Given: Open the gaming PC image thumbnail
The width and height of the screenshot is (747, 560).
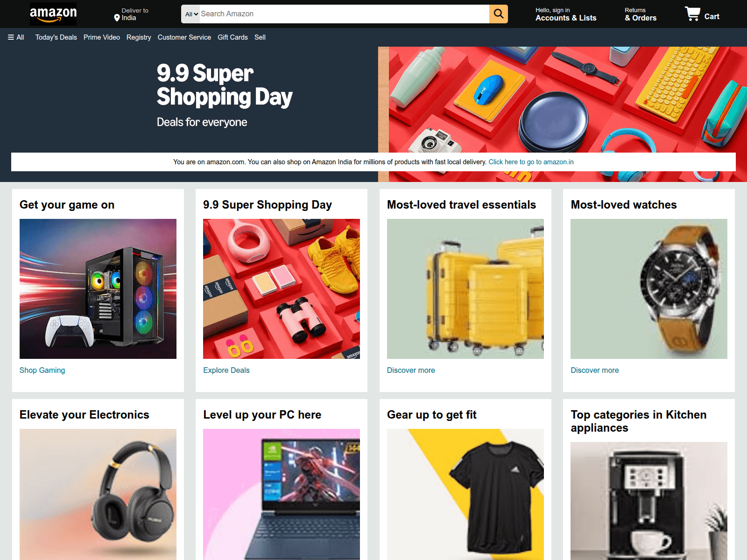Looking at the screenshot, I should tap(98, 289).
